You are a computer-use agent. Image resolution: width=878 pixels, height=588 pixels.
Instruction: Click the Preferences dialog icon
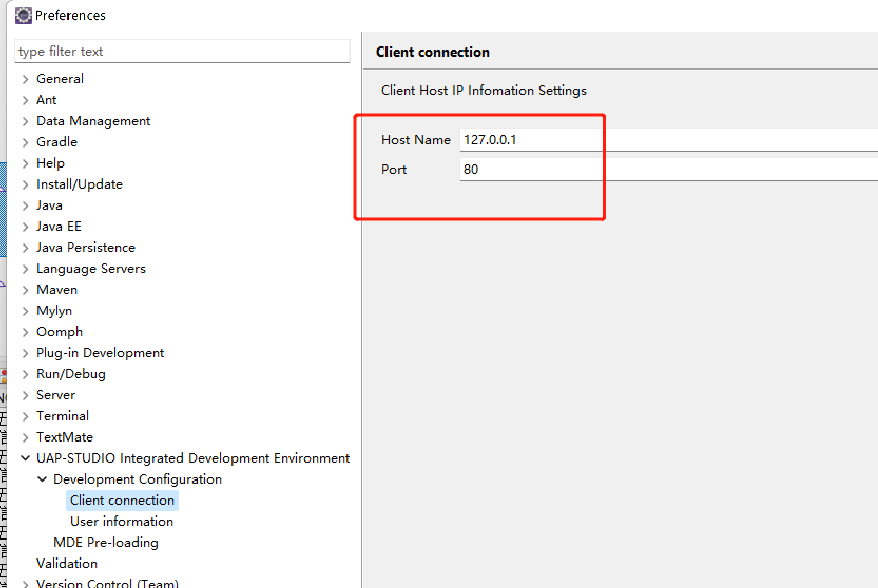(x=23, y=15)
